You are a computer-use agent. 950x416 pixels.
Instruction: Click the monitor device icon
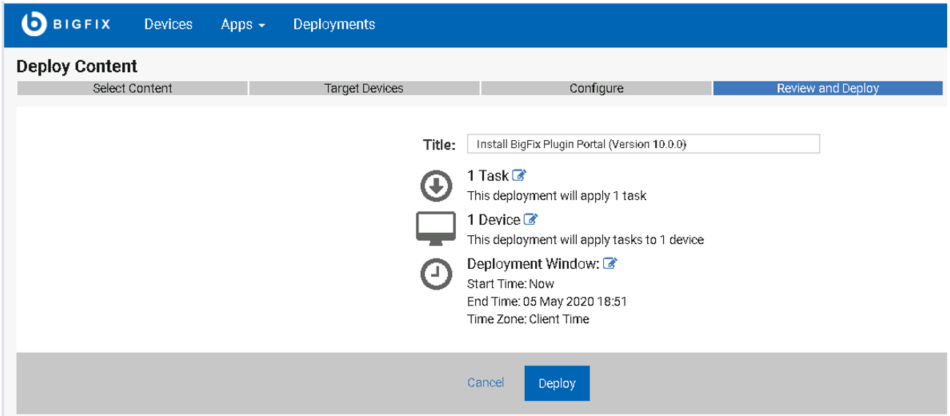[x=436, y=229]
